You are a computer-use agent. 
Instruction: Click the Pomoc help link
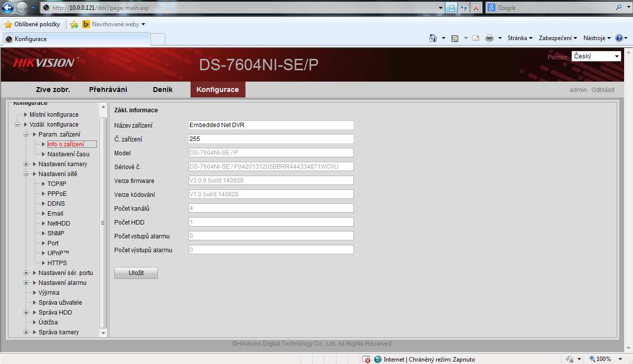coord(557,57)
